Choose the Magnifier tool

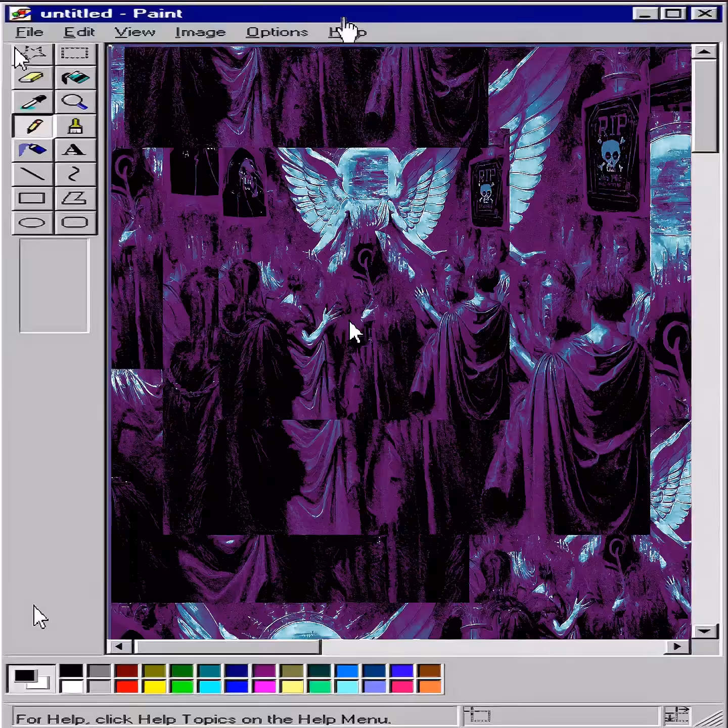pos(75,102)
